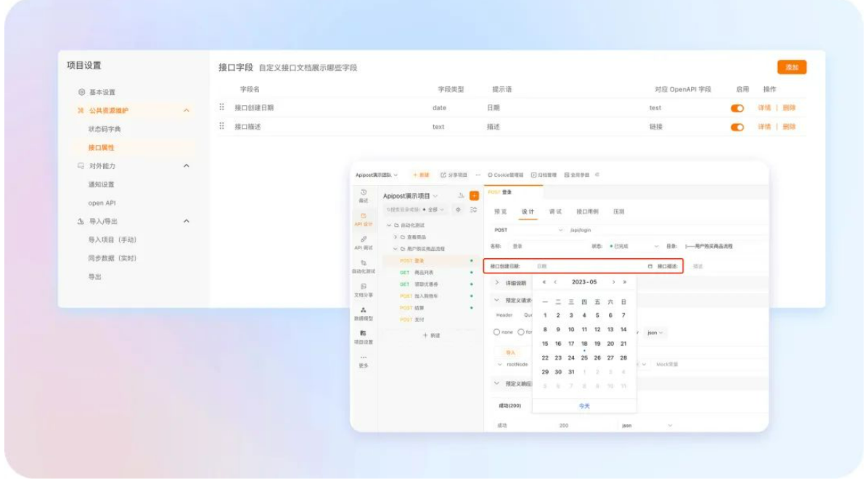Select GET 商品列表 request in tree
This screenshot has height=480, width=868.
417,273
